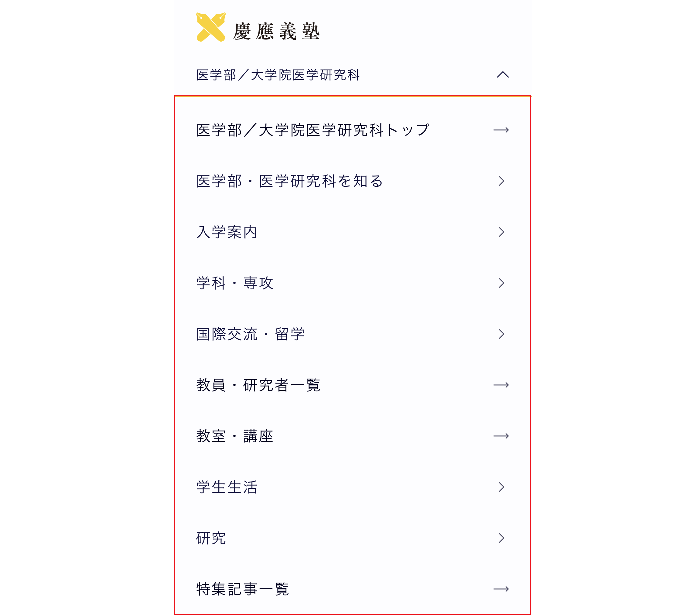The width and height of the screenshot is (700, 616).
Task: Click the chevron icon next to 研究
Action: coord(501,538)
